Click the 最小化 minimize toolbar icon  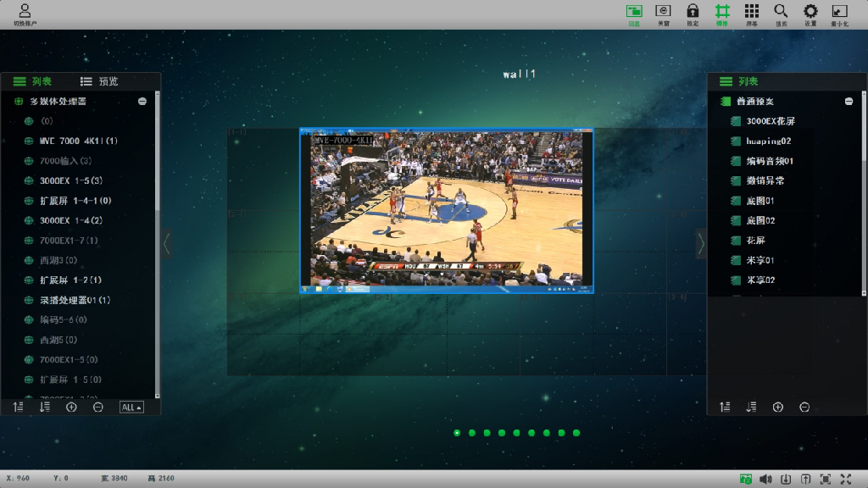840,15
